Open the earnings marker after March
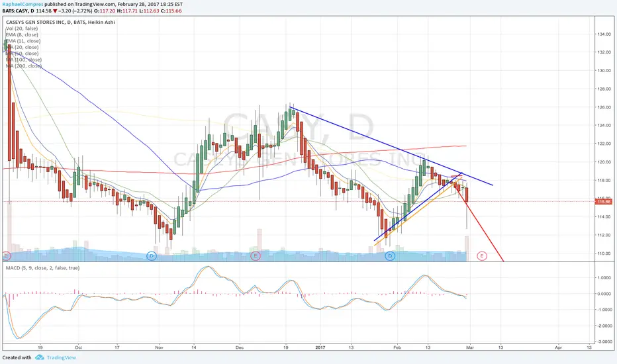This screenshot has height=364, width=617. [x=482, y=256]
